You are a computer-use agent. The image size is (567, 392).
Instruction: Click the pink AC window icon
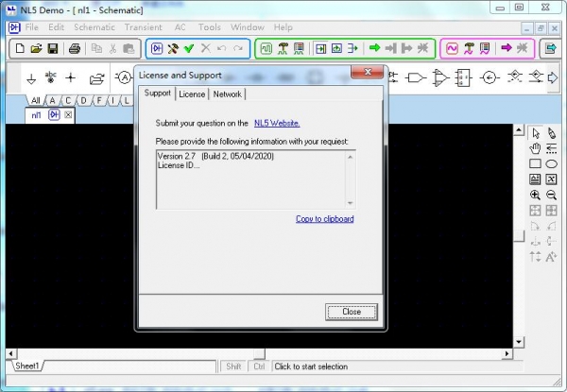tap(452, 48)
